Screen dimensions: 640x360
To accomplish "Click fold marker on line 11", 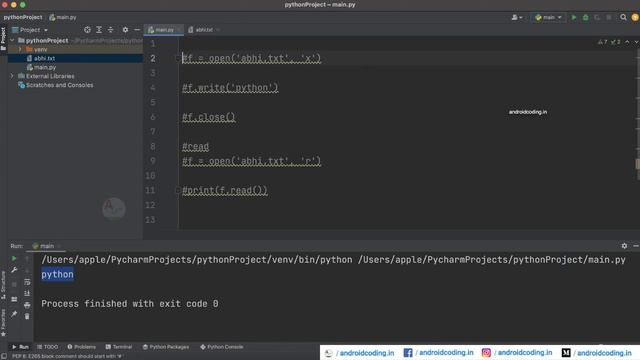I will pos(178,190).
